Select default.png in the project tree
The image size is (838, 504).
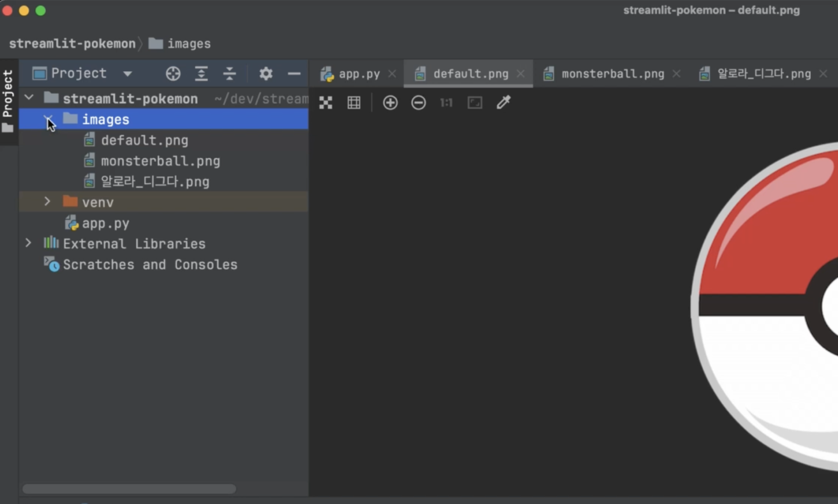tap(164, 140)
